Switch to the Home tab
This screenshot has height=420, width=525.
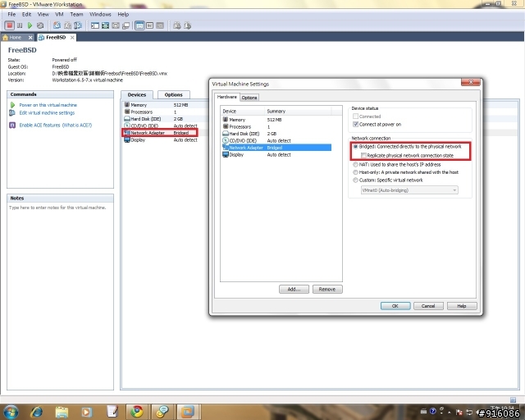[x=15, y=38]
